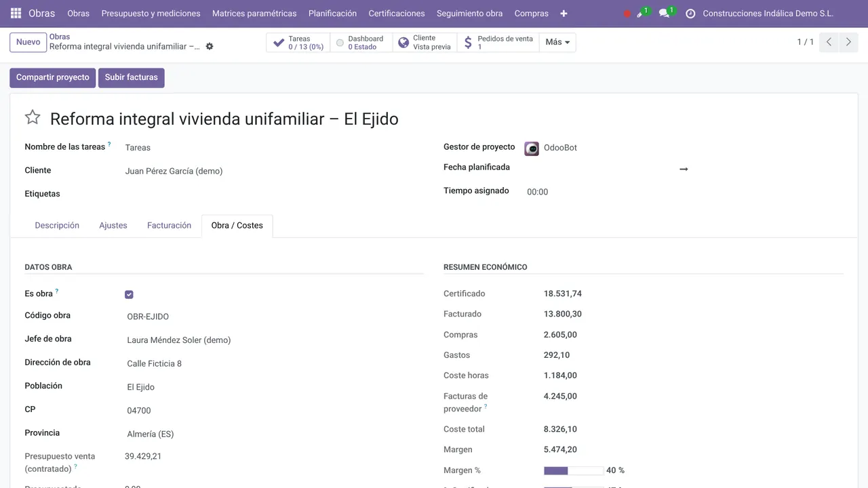
Task: Click Margen value 5.474,20
Action: (560, 450)
